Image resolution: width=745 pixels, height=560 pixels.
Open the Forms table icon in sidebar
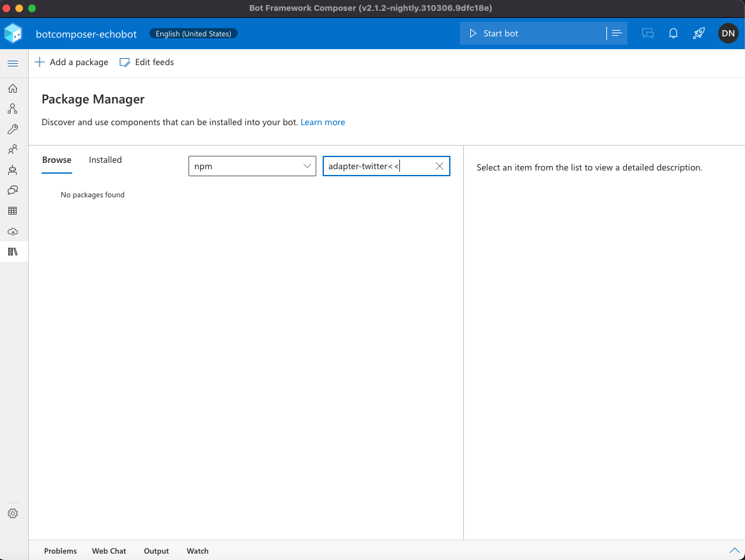point(13,211)
